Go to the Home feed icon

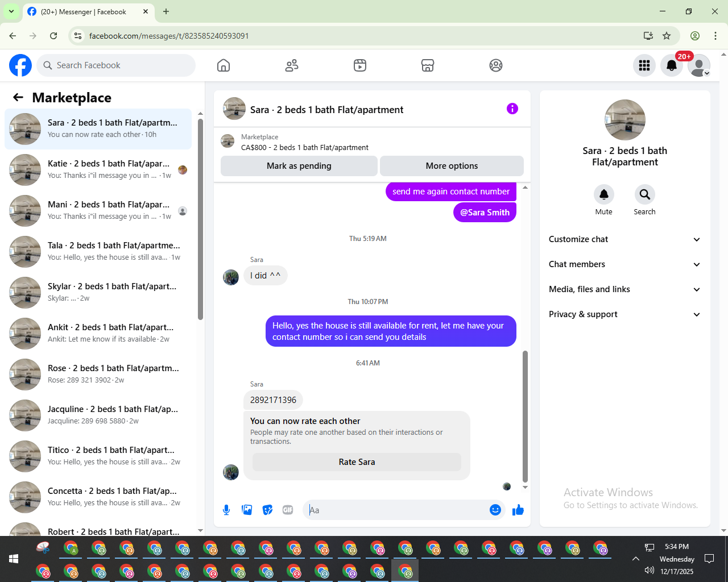click(x=224, y=65)
